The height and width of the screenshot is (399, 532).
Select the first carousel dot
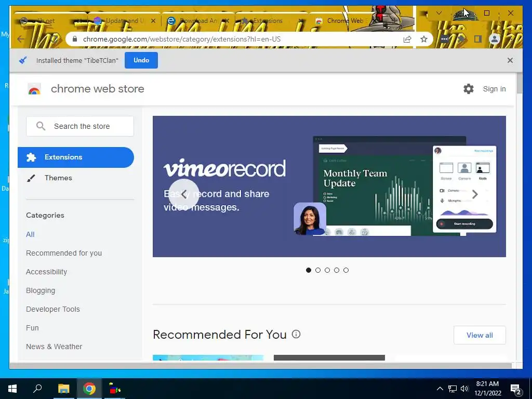coord(309,270)
